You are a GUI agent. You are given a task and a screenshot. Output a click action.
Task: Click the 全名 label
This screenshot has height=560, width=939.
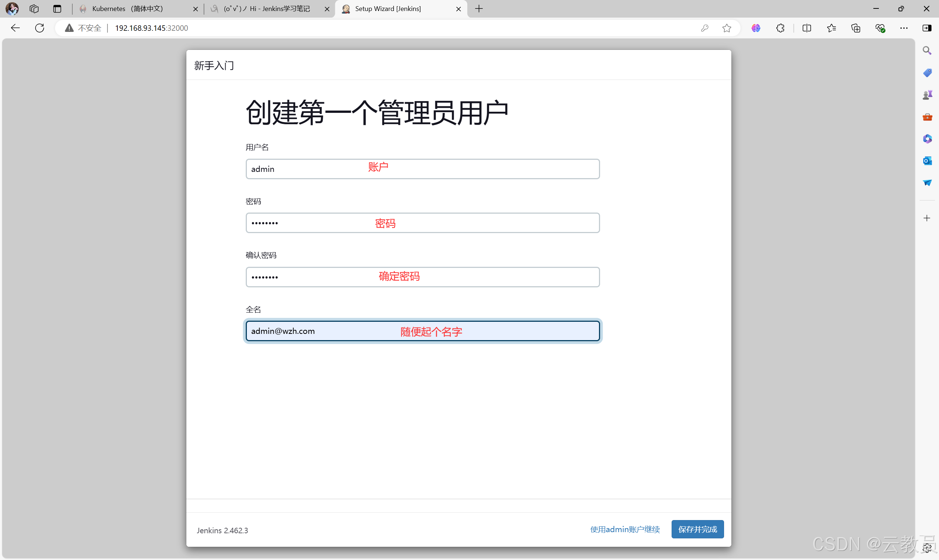coord(253,309)
